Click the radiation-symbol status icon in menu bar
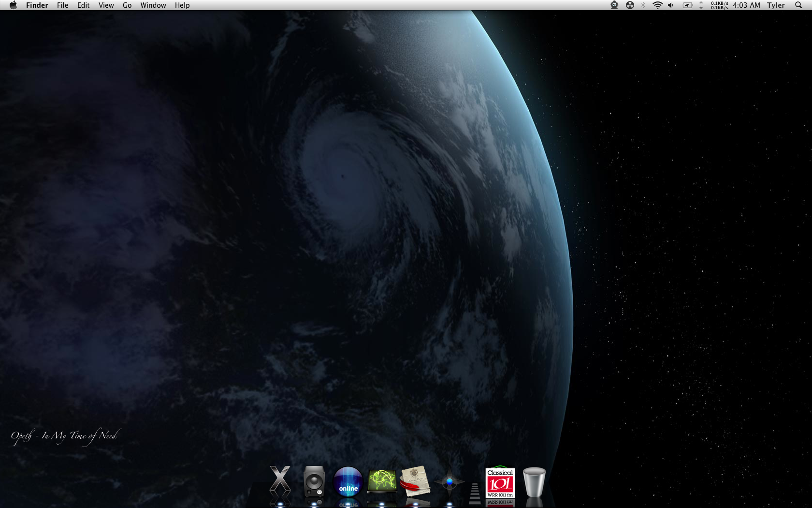The height and width of the screenshot is (508, 812). (x=630, y=5)
